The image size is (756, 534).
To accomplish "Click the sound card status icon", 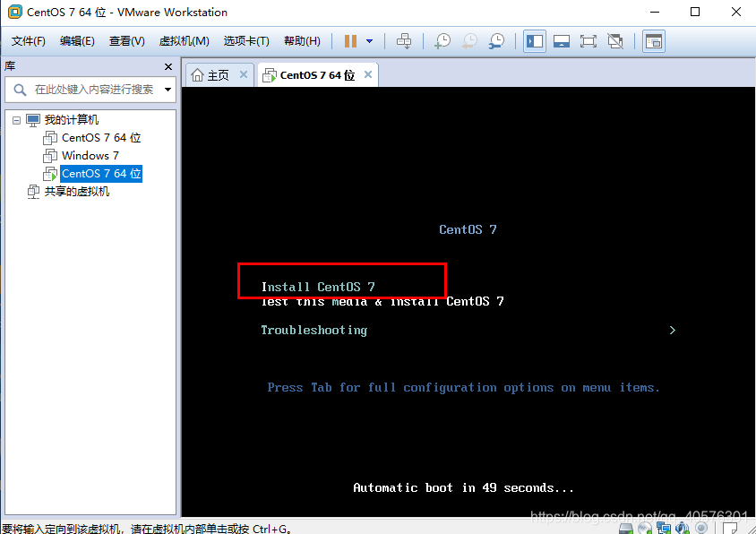I will coord(683,529).
